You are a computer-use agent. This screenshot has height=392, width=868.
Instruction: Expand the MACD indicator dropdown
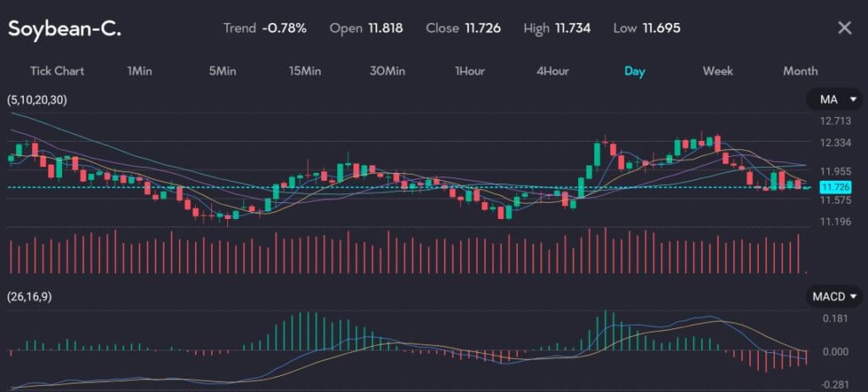click(834, 296)
